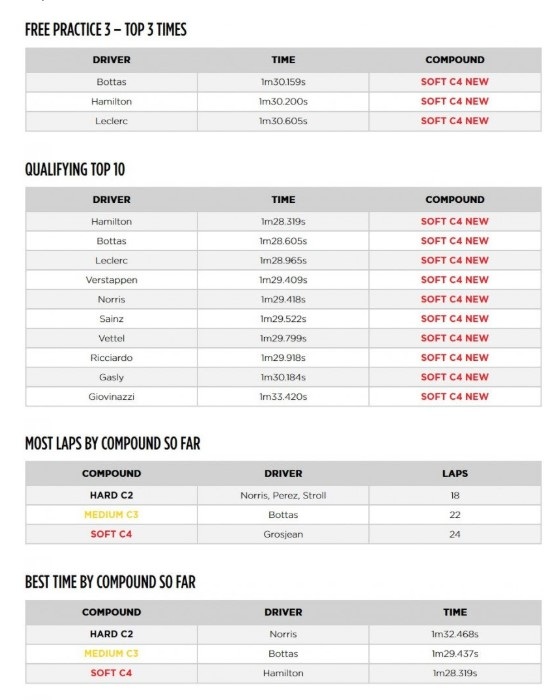Image resolution: width=553 pixels, height=700 pixels.
Task: Click the Most Laps By Compound heading
Action: (112, 443)
